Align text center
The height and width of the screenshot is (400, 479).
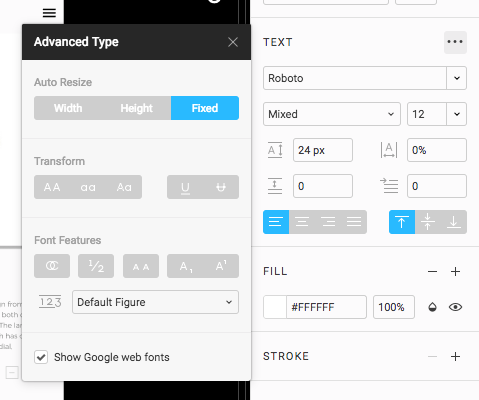[x=302, y=222]
